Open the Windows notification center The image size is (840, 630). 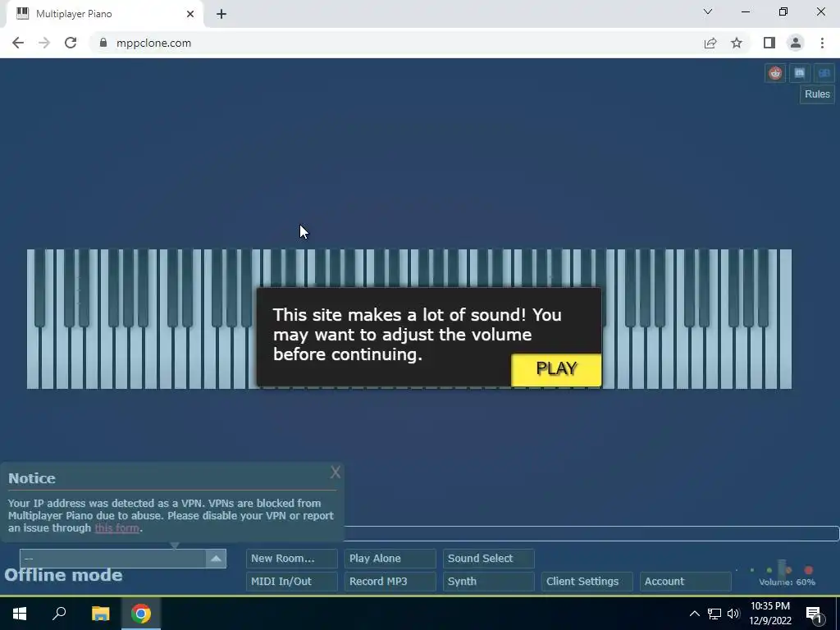click(813, 614)
